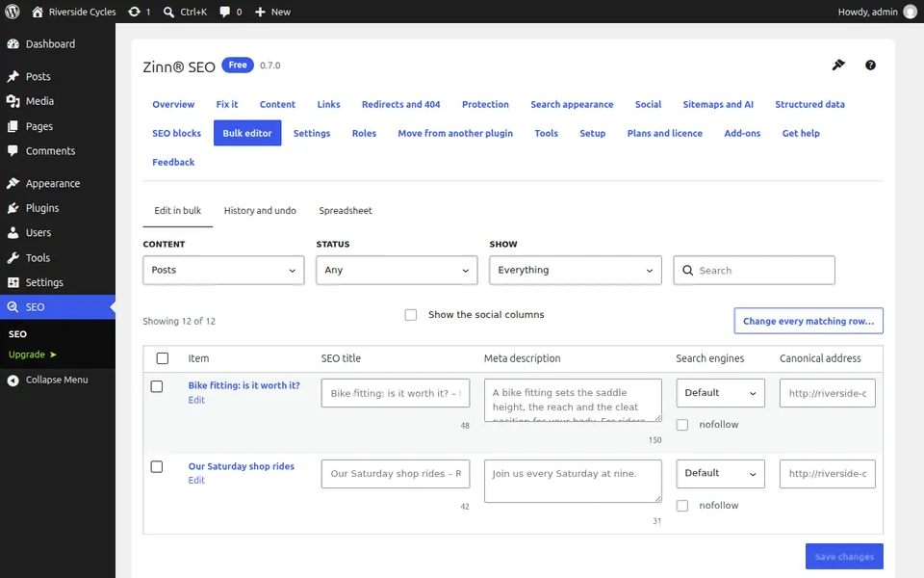Click Edit under Saturday shop rides
This screenshot has height=578, width=924.
[196, 480]
